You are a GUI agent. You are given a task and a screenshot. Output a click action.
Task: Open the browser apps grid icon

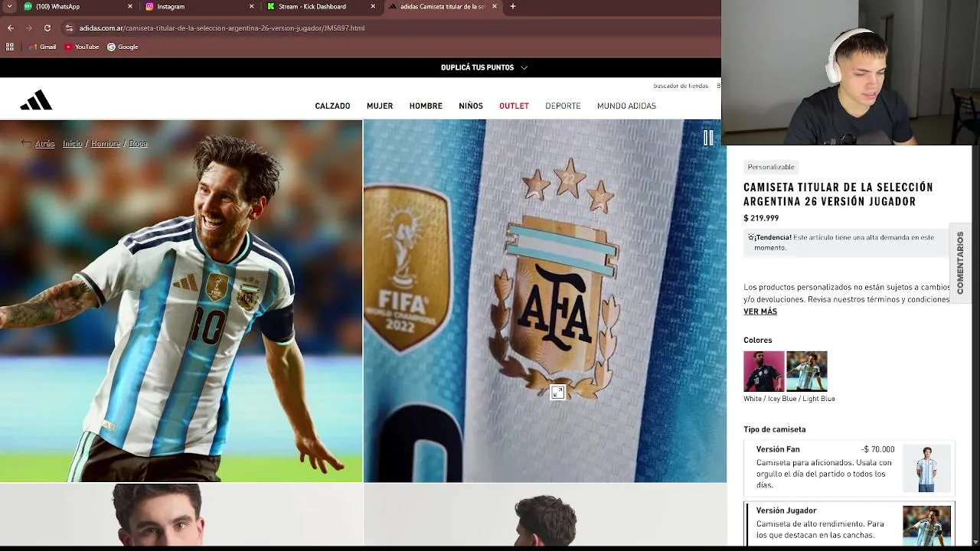10,47
